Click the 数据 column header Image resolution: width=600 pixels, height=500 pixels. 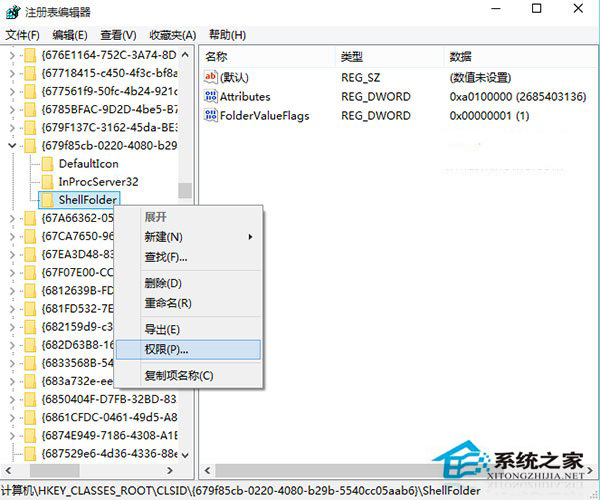[x=520, y=57]
